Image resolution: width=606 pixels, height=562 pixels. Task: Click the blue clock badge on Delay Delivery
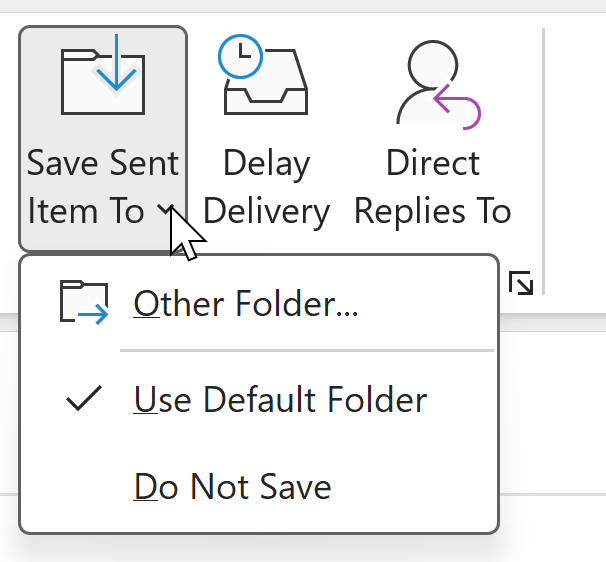240,56
